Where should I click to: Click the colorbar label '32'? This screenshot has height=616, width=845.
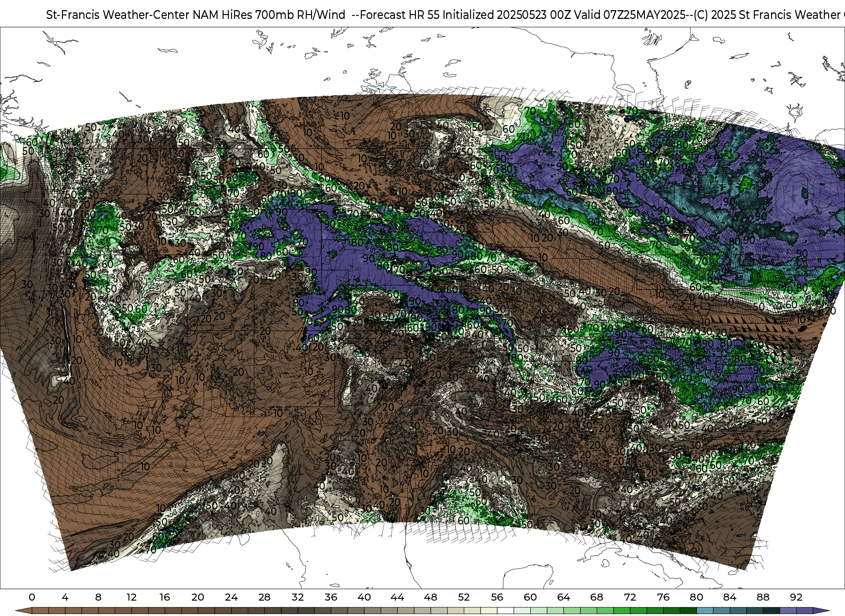point(298,597)
